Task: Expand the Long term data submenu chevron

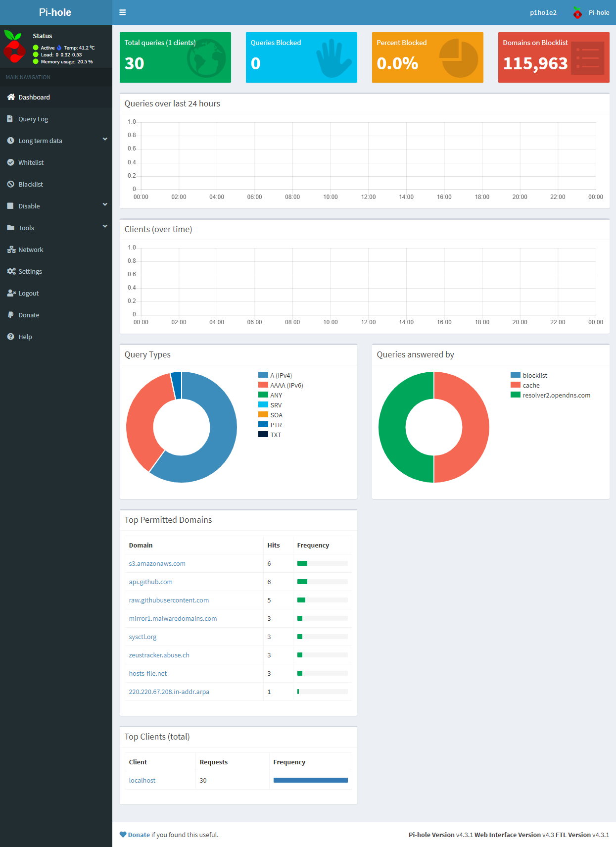Action: click(x=105, y=140)
